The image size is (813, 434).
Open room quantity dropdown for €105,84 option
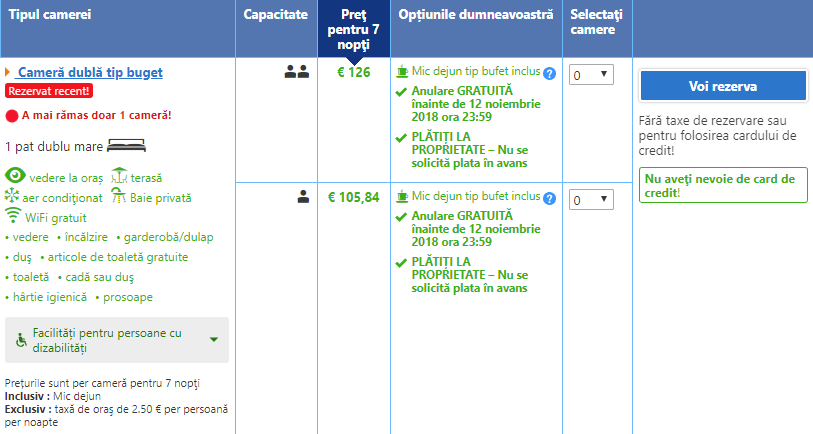click(x=591, y=200)
